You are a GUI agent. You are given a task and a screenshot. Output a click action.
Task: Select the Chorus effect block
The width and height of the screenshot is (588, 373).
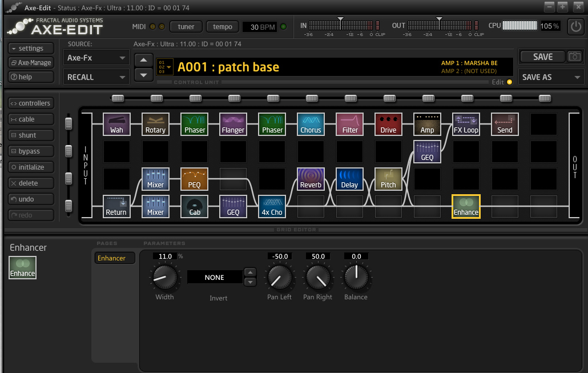(x=311, y=123)
